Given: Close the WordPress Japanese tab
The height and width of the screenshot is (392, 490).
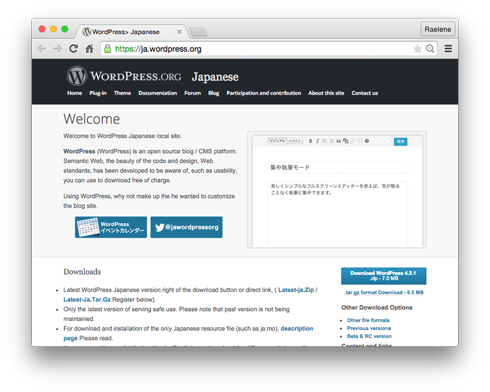Looking at the screenshot, I should click(x=179, y=32).
